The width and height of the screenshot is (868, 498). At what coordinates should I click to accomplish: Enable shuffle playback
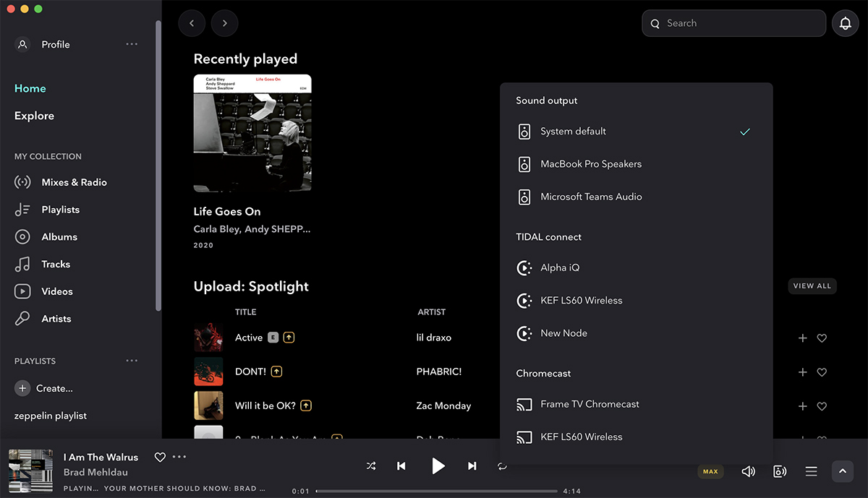point(371,466)
